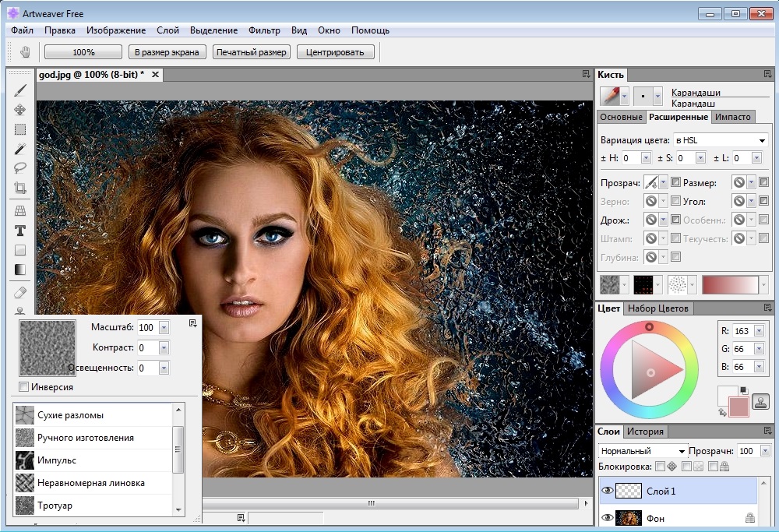
Task: Select the Eraser tool
Action: click(20, 292)
